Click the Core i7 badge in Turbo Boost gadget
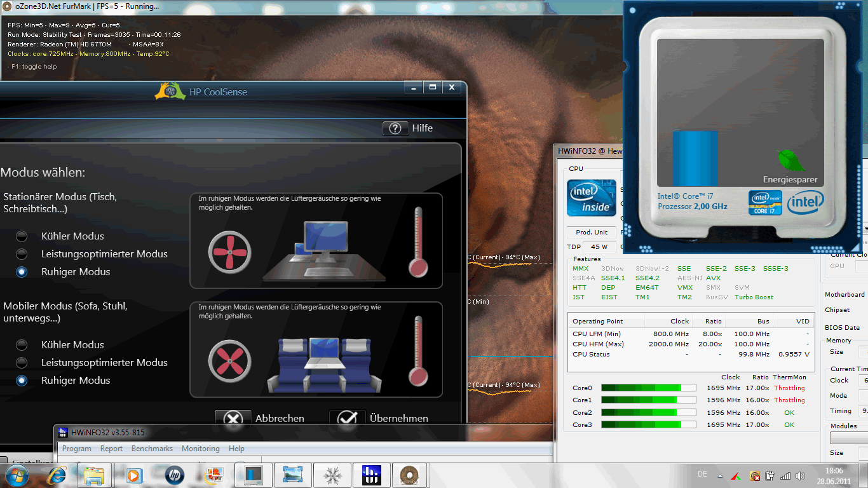868x488 pixels. 765,203
